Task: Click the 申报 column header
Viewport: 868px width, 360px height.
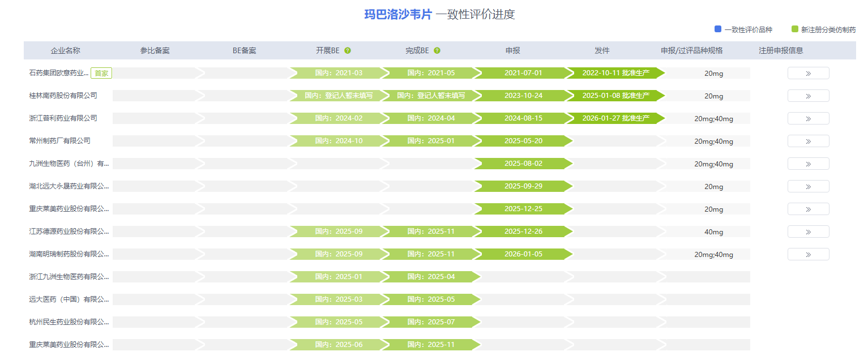Action: click(513, 50)
